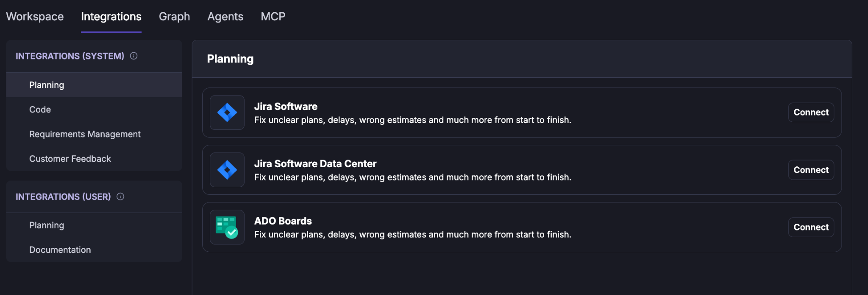Go to the Agents tab

[x=225, y=17]
